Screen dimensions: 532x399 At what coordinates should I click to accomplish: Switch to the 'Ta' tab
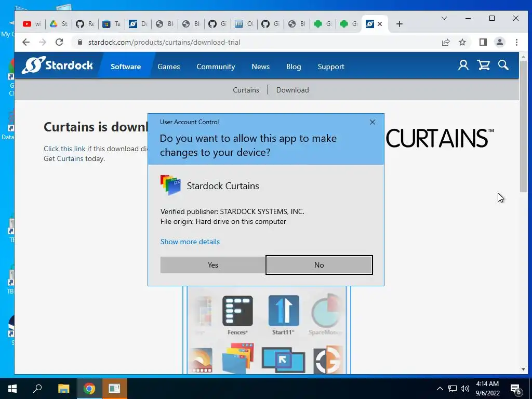point(111,24)
